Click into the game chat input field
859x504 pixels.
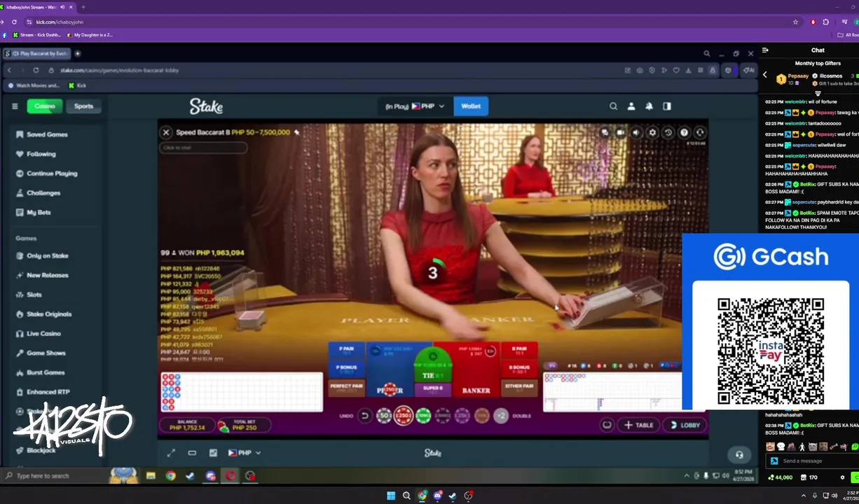(x=203, y=148)
